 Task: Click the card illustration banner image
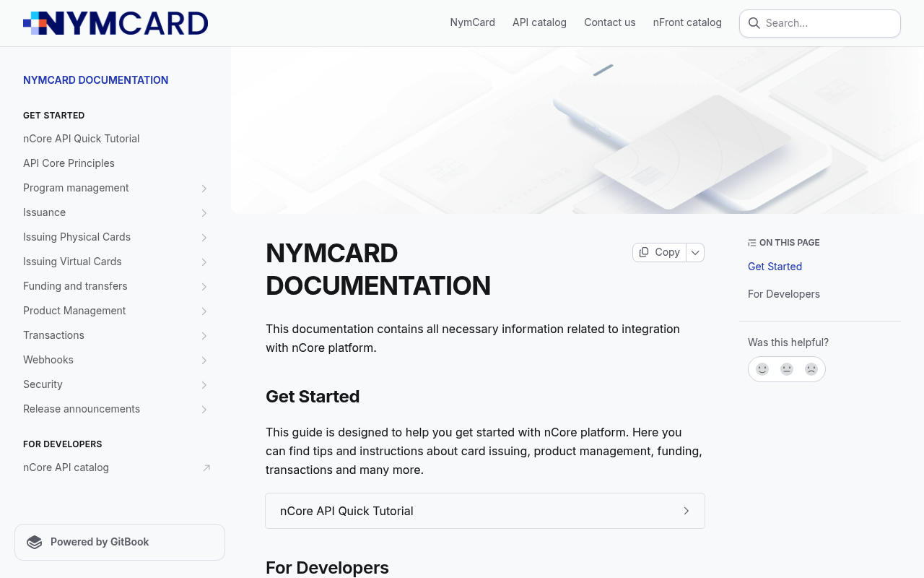[x=577, y=131]
